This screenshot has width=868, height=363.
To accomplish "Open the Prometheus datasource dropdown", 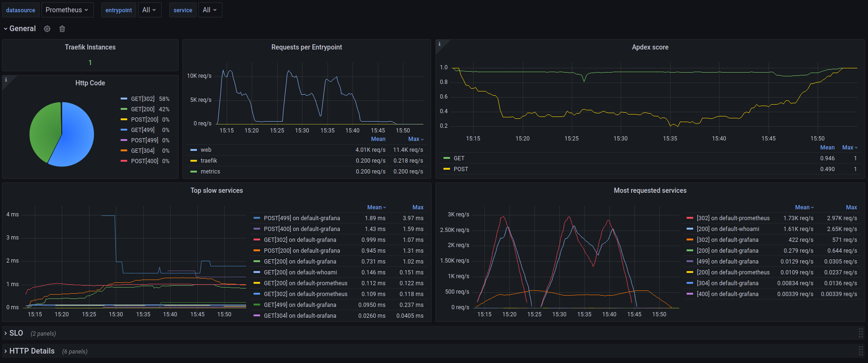I will 67,10.
